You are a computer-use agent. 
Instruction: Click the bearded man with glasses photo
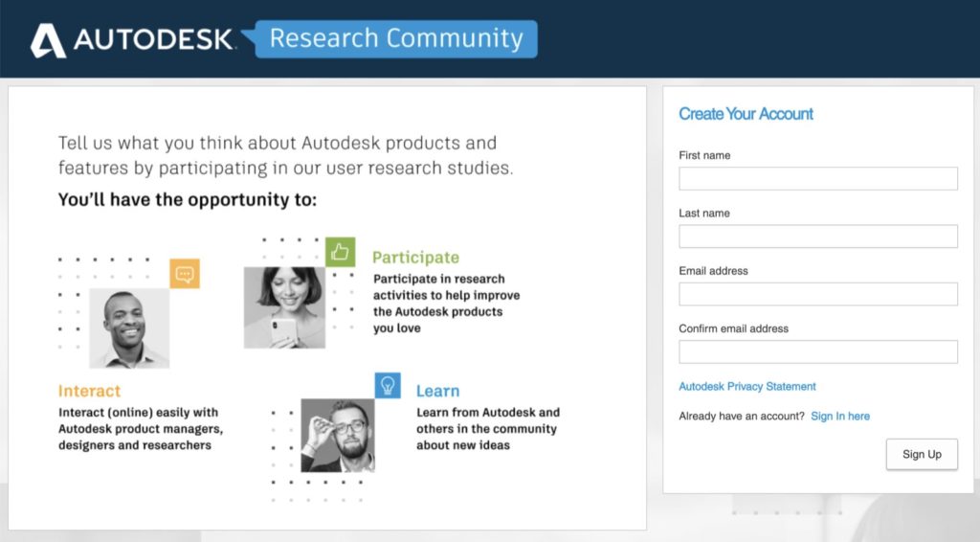coord(338,436)
